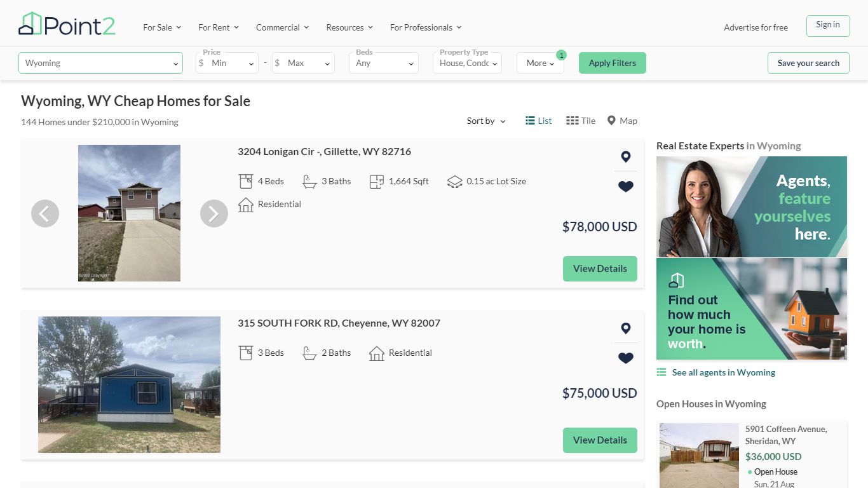Click the beds icon on South Fork Rd listing
This screenshot has height=488, width=868.
coord(246,353)
